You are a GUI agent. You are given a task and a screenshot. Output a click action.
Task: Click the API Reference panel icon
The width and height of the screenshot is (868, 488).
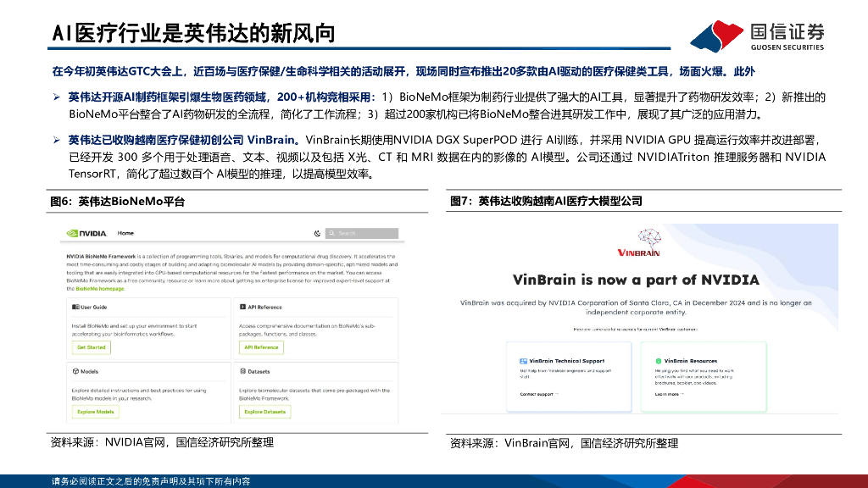coord(242,308)
